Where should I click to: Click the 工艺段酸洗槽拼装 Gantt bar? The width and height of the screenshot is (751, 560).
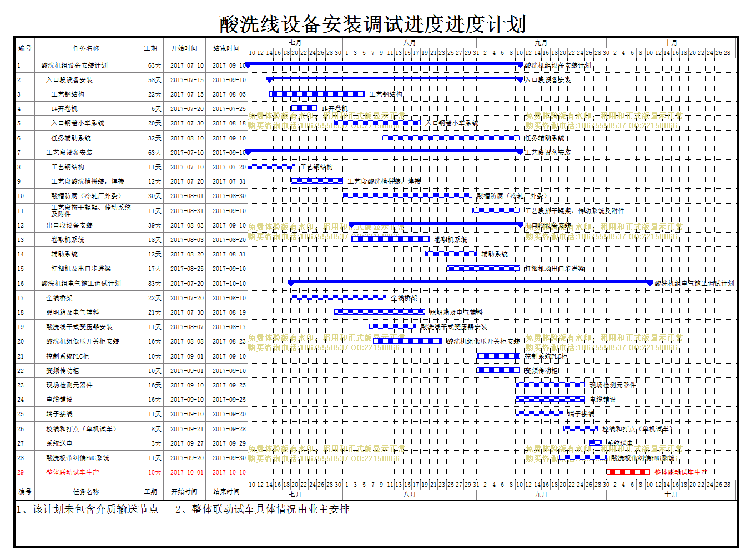(x=316, y=181)
